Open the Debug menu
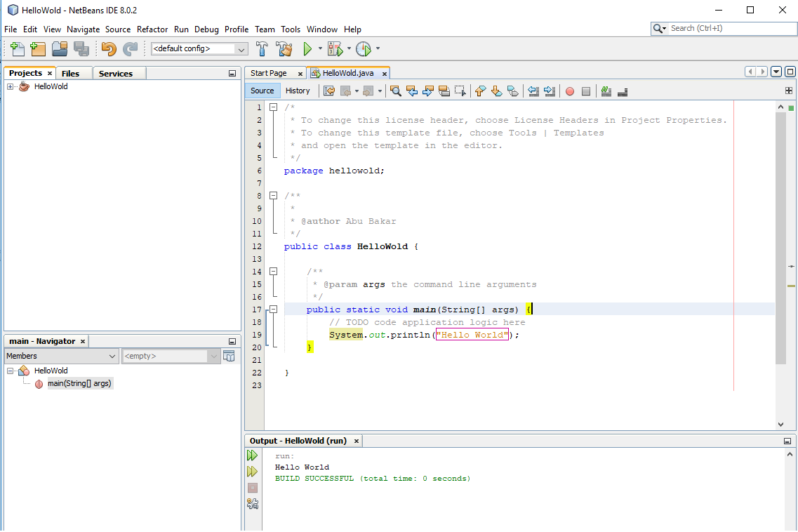 pos(206,29)
